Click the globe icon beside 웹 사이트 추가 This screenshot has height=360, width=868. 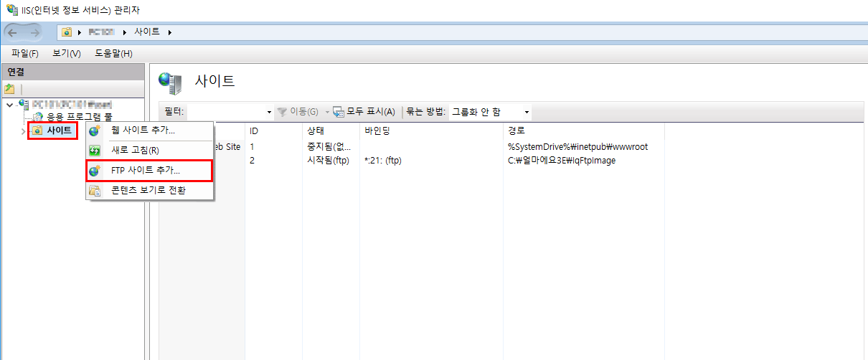[x=95, y=131]
